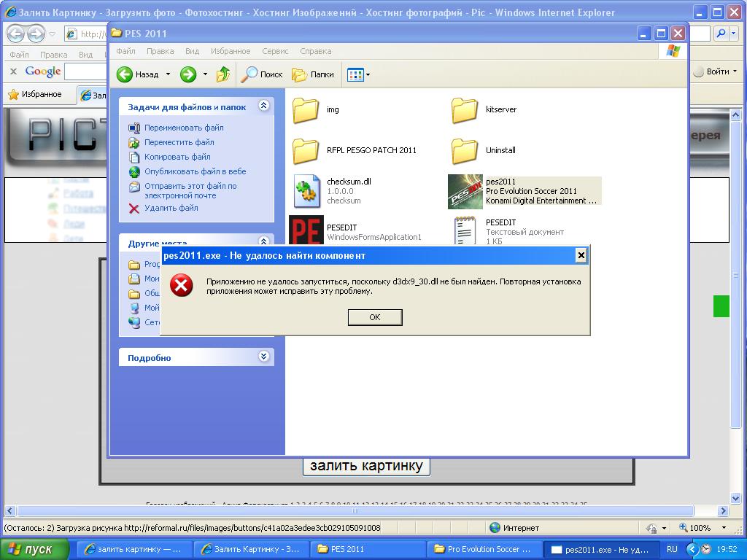Viewport: 747px width, 560px height.
Task: Click the Internet Explorer back button
Action: (x=15, y=34)
